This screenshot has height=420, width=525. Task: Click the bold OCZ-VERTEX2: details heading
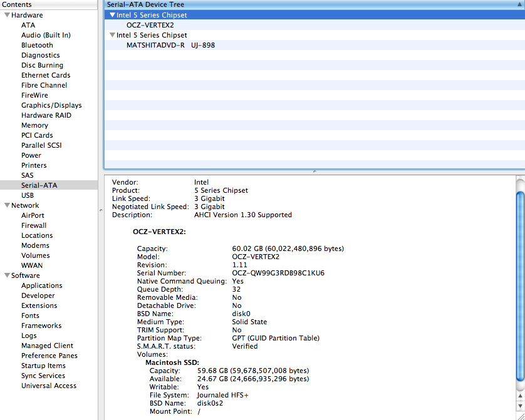(x=159, y=232)
